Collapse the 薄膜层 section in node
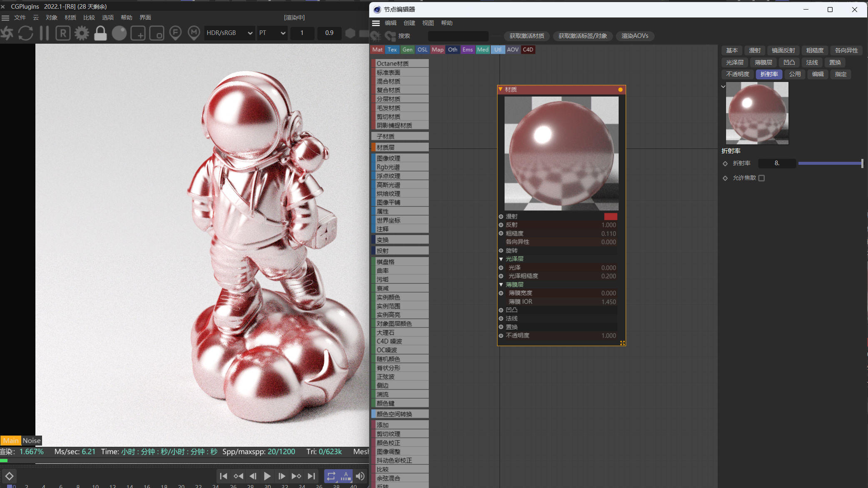This screenshot has height=488, width=868. coord(501,285)
